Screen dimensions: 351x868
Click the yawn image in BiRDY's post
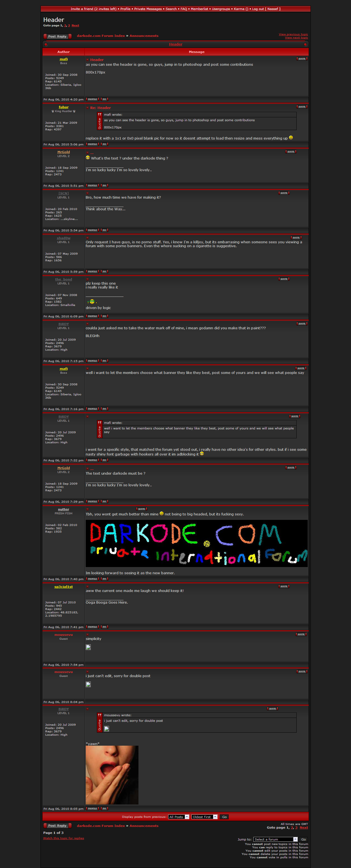point(112,775)
